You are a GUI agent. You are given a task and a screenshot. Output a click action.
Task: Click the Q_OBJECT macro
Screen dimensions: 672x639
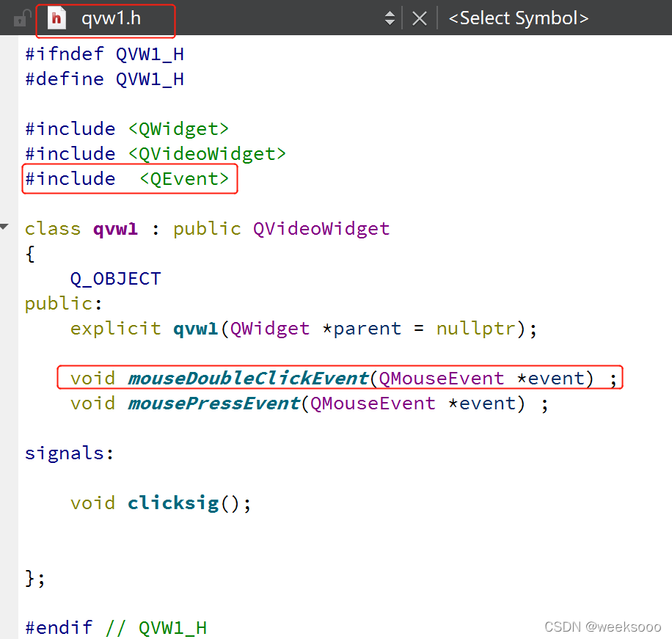tap(115, 279)
